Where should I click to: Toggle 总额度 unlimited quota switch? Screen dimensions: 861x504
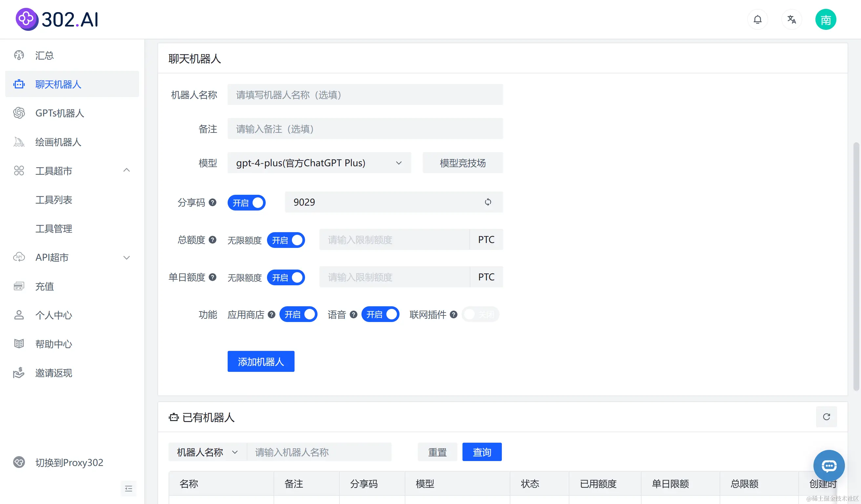286,240
